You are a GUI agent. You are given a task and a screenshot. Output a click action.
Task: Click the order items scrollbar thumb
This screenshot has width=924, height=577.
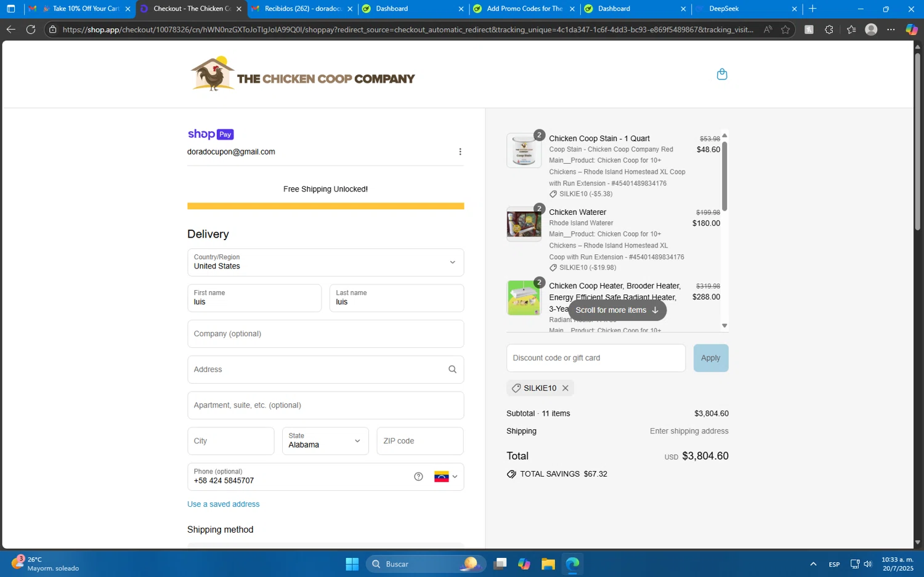tap(724, 176)
